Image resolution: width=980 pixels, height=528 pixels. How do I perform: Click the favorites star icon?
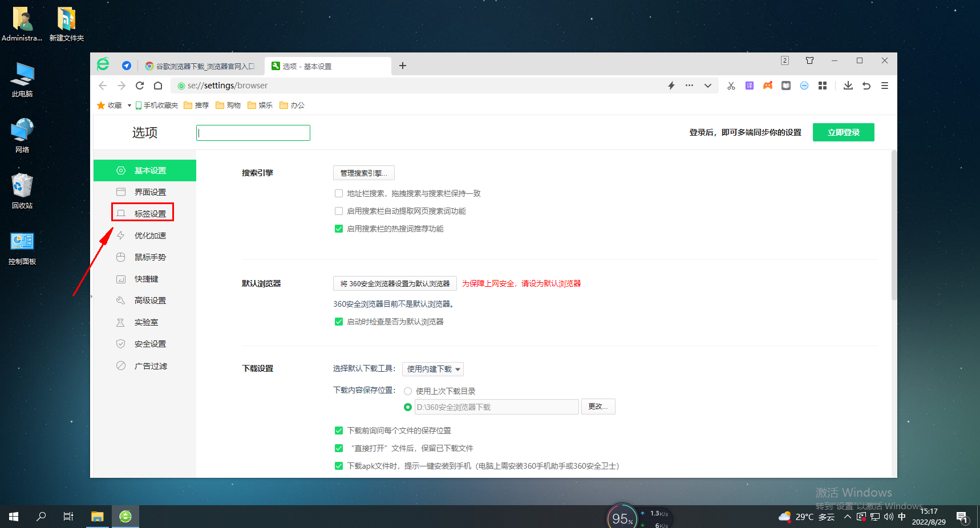coord(101,105)
